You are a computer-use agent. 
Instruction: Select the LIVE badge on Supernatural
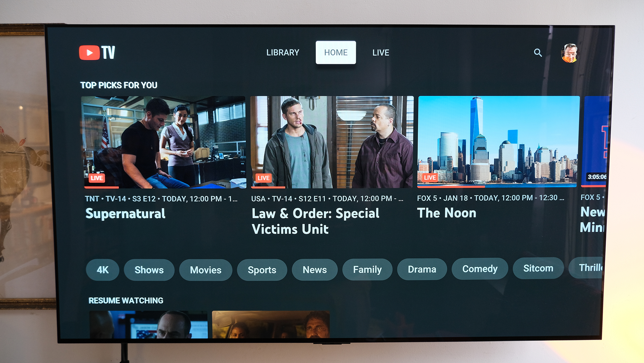[x=96, y=178]
